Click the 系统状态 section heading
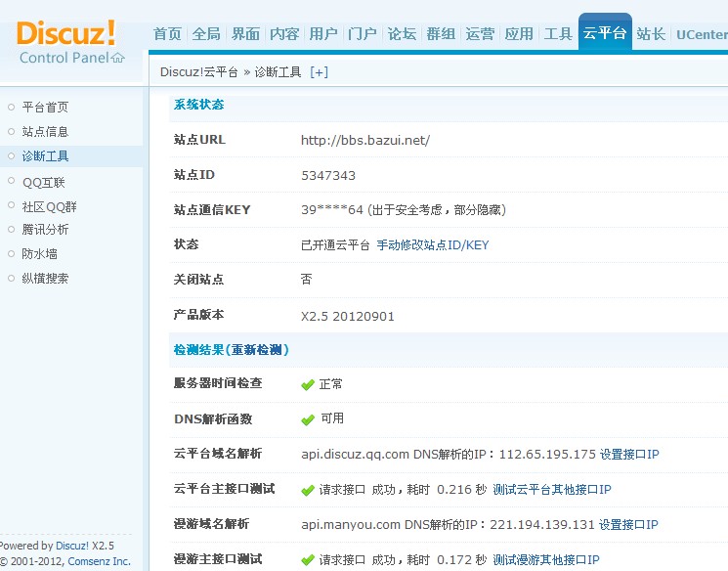The width and height of the screenshot is (728, 571). coord(198,104)
